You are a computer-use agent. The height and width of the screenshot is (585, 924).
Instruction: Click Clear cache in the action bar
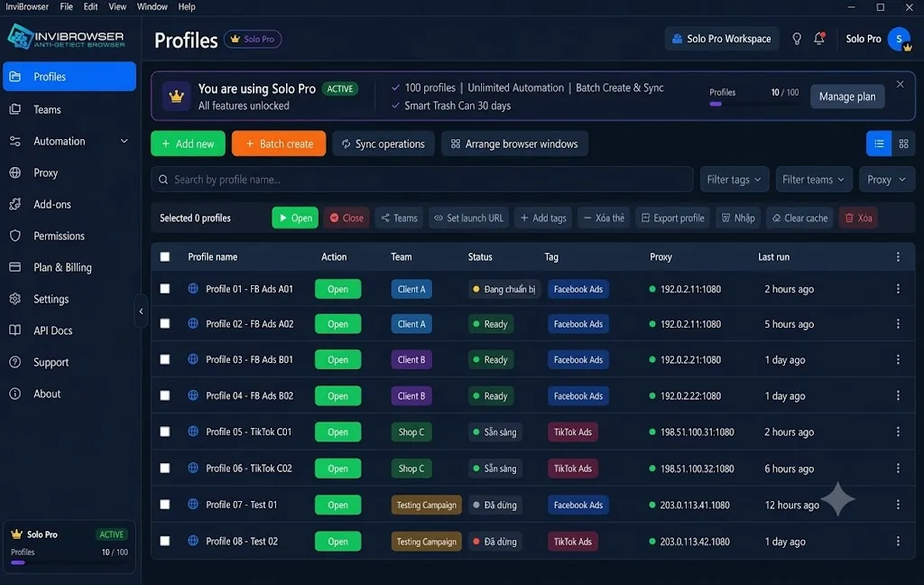tap(799, 218)
